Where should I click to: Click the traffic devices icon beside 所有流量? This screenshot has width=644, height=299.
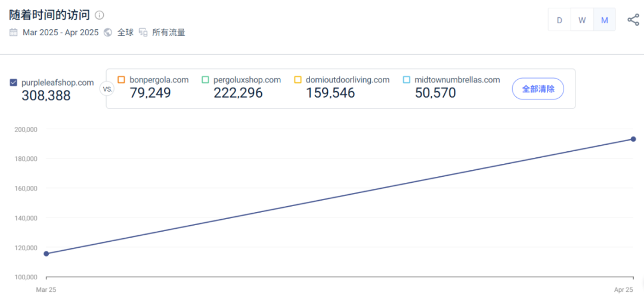[143, 33]
